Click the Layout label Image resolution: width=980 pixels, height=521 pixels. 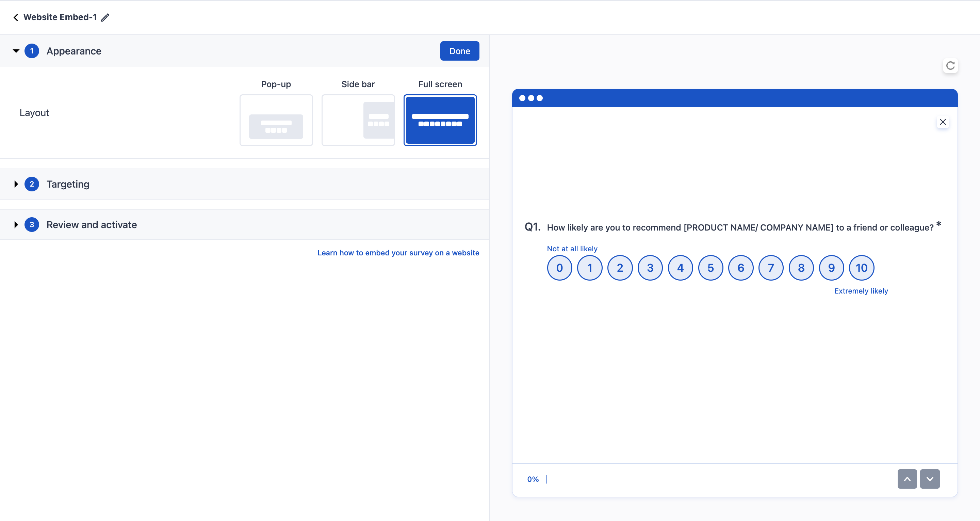[34, 113]
